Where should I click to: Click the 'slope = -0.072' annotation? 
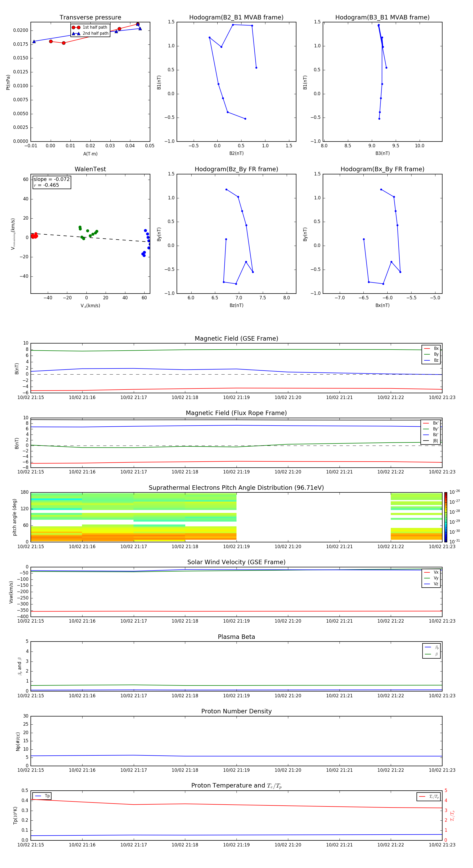tap(52, 179)
